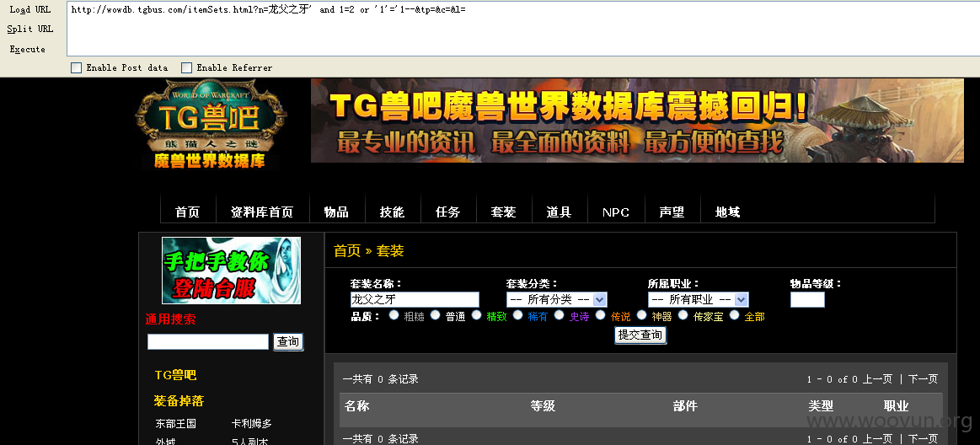
Task: Click Split URL in HackBar
Action: point(30,29)
